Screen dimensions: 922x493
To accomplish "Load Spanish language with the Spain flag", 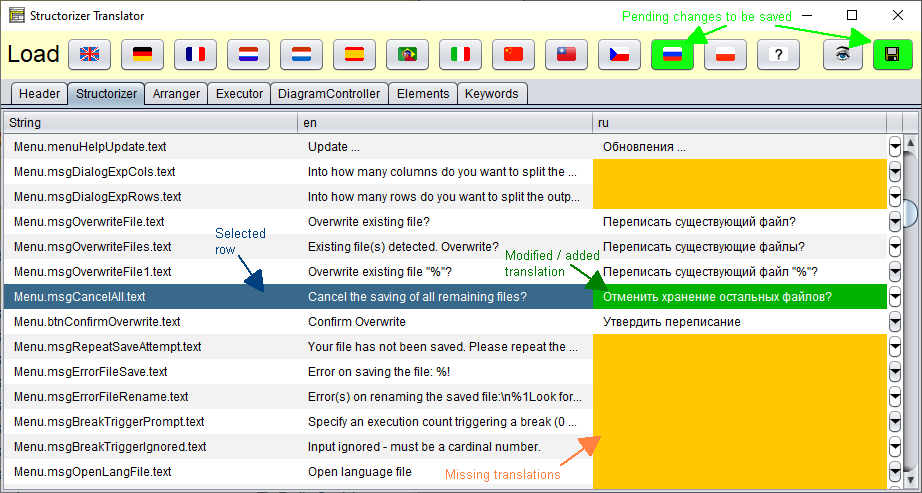I will [x=354, y=55].
